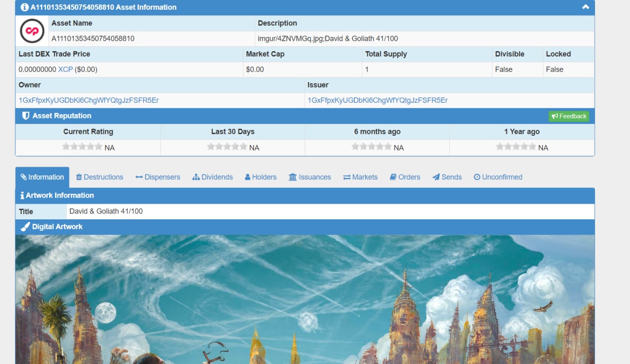Click the Market Cap value $0.00
The width and height of the screenshot is (630, 364).
[x=255, y=69]
